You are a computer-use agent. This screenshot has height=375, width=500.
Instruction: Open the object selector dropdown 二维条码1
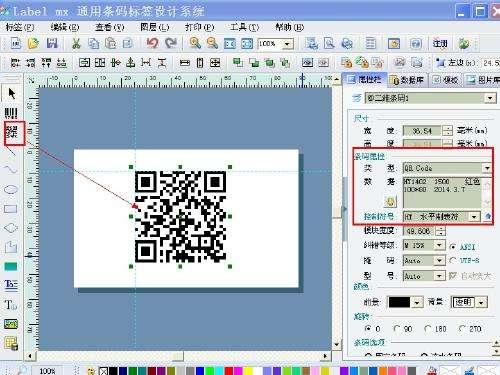490,98
